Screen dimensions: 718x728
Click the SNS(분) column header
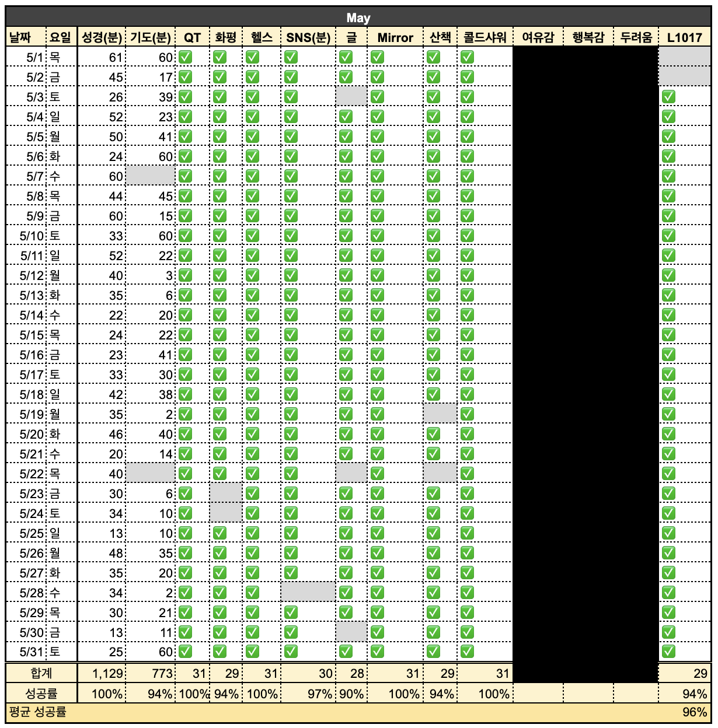[308, 37]
